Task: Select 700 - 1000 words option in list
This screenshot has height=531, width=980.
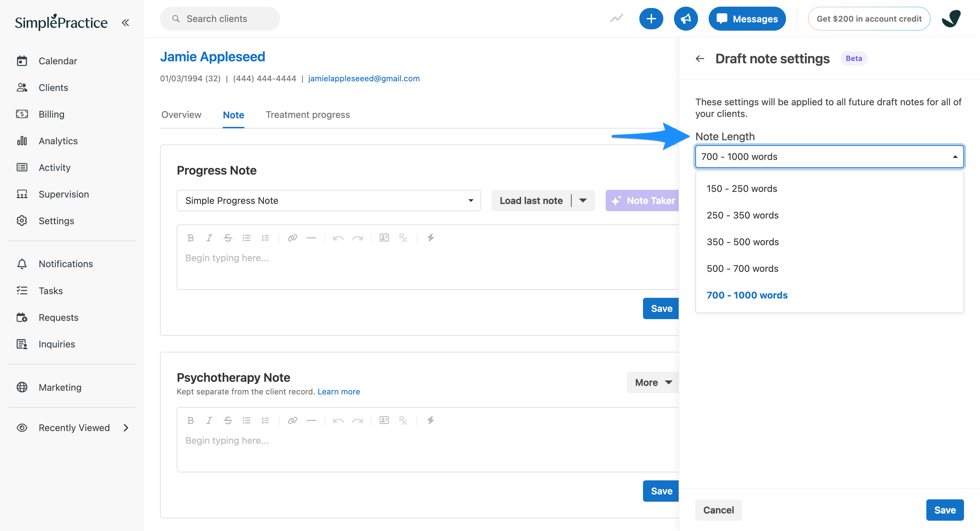Action: [829, 295]
